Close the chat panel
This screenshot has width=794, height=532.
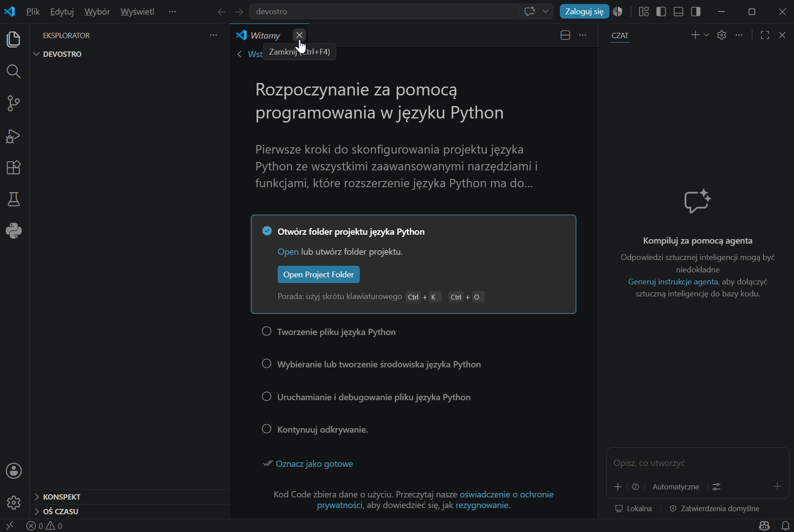point(782,35)
